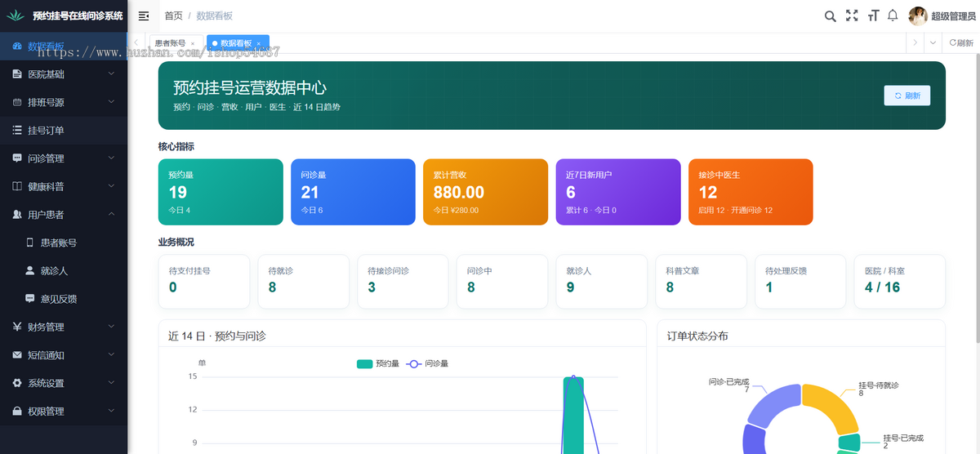980x454 pixels.
Task: Expand 系统设置 menu chevron
Action: point(112,383)
